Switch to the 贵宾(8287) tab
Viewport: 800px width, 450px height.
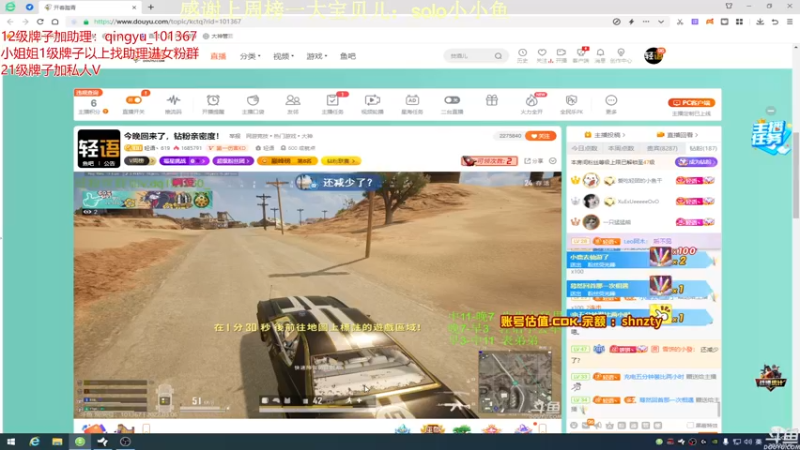[662, 148]
